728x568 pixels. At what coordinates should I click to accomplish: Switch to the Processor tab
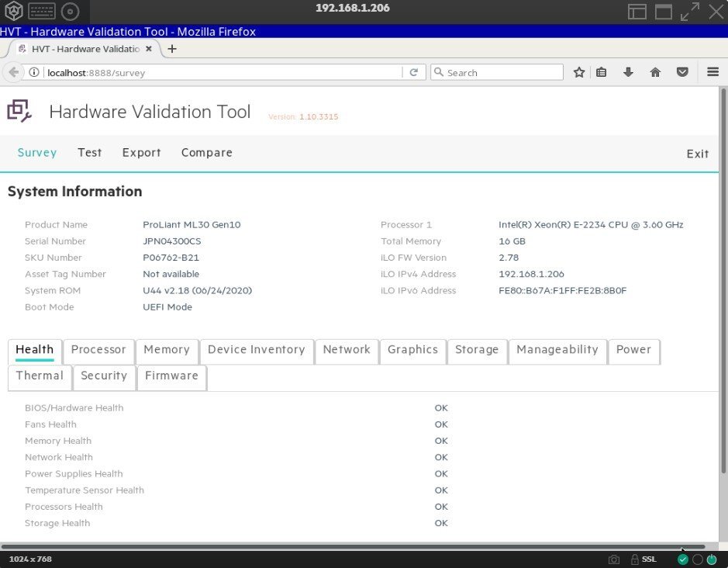(x=98, y=350)
